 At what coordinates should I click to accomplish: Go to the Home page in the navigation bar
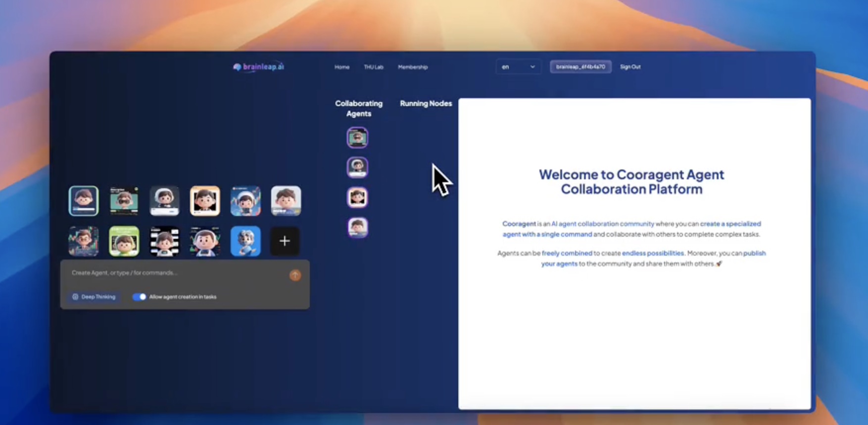point(342,67)
